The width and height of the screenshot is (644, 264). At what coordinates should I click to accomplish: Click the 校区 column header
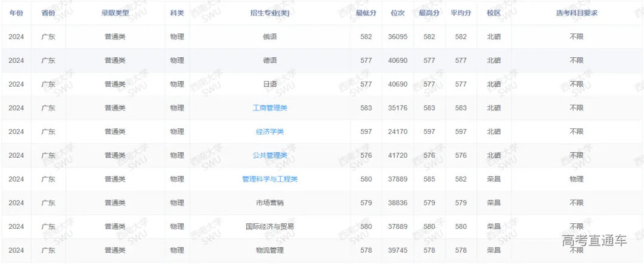(x=493, y=13)
